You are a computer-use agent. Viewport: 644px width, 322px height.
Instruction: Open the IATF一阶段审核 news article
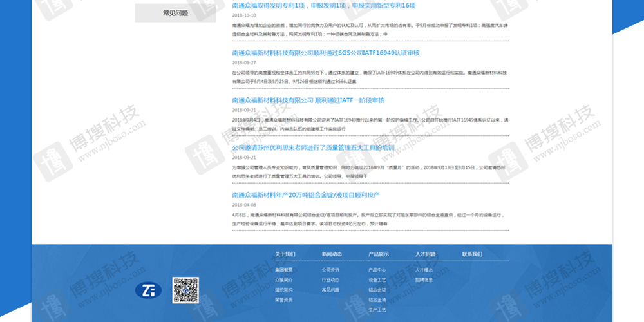click(308, 100)
